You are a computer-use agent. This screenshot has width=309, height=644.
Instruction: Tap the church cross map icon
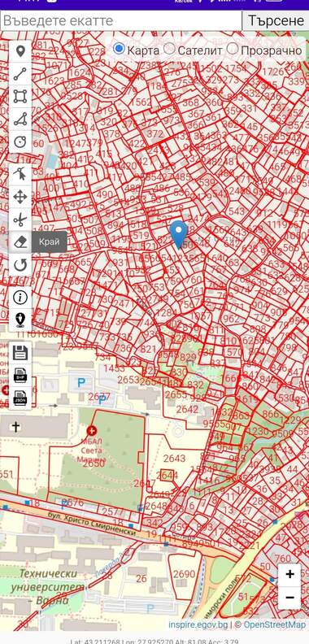[15, 427]
